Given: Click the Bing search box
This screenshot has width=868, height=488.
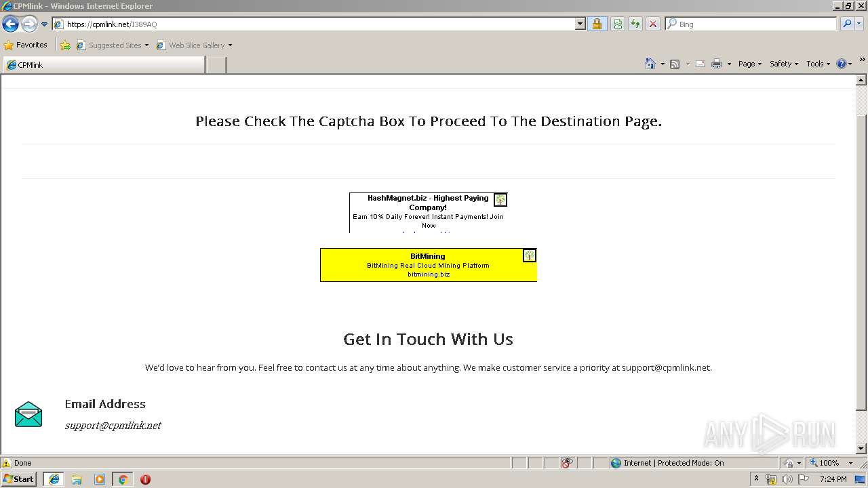Looking at the screenshot, I should [x=751, y=24].
